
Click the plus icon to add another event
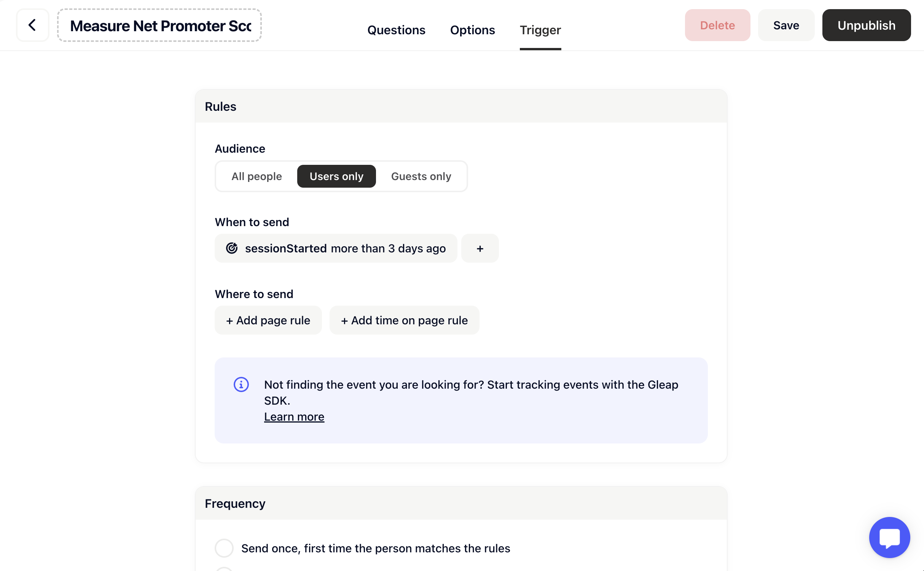pyautogui.click(x=480, y=248)
